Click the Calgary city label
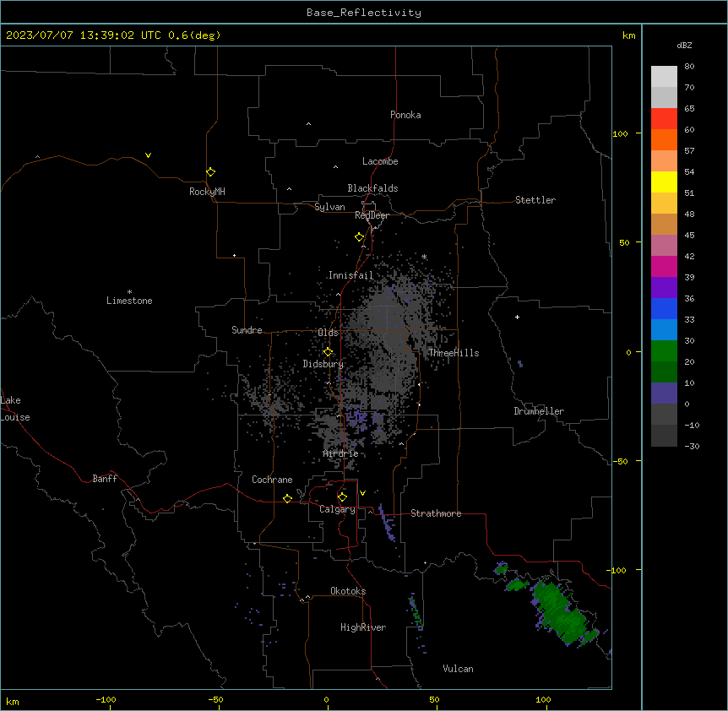 pyautogui.click(x=337, y=509)
